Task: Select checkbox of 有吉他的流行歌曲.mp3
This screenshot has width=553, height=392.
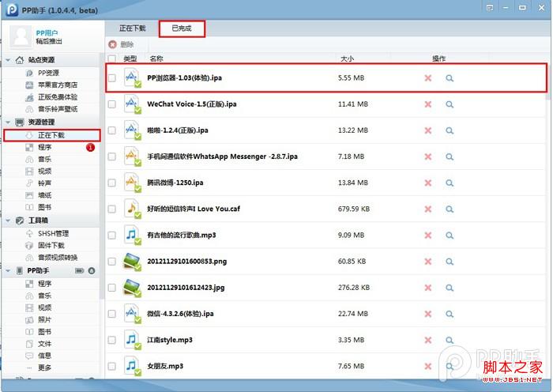Action: coord(112,235)
